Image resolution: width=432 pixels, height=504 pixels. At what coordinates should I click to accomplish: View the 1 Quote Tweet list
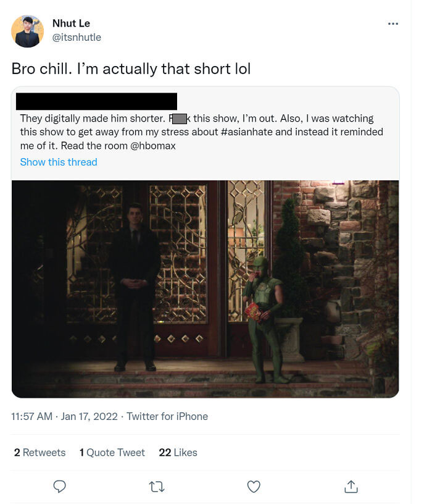[112, 452]
